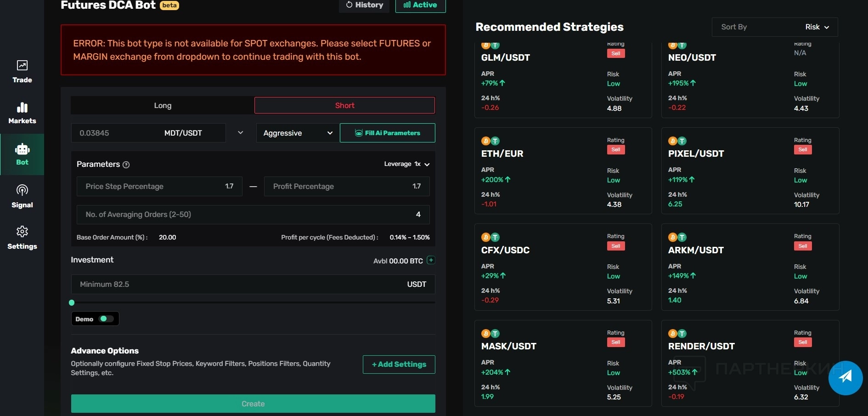
Task: Select the Bot sidebar icon
Action: [22, 154]
